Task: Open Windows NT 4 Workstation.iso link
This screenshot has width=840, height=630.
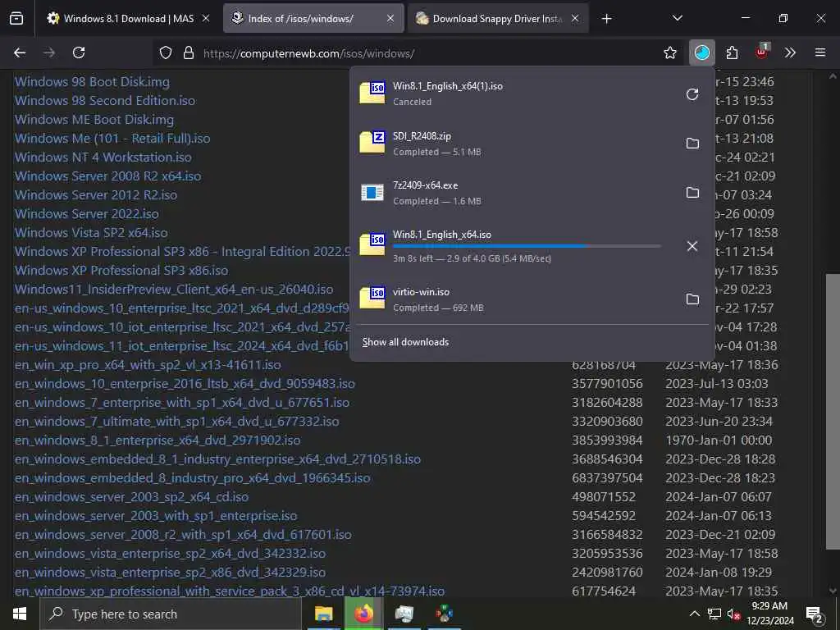Action: pyautogui.click(x=103, y=157)
